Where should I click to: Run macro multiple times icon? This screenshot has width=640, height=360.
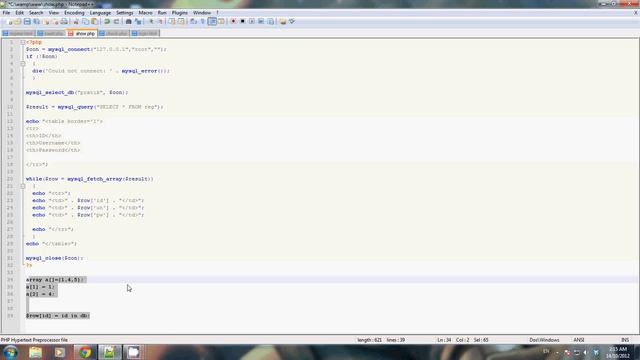261,21
